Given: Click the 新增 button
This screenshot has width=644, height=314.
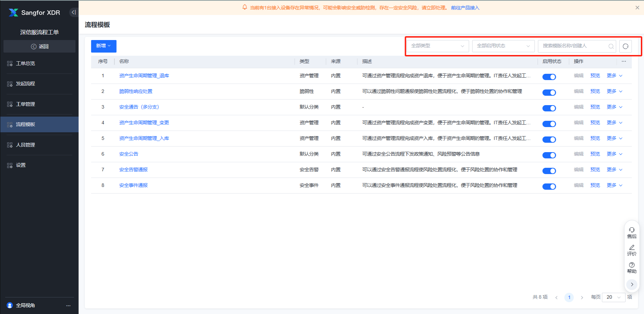Looking at the screenshot, I should tap(103, 46).
